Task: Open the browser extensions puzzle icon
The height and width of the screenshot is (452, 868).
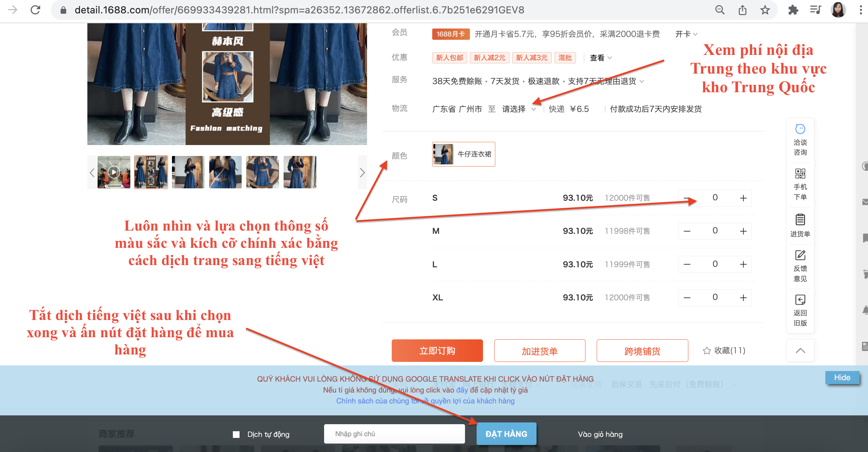Action: 793,10
